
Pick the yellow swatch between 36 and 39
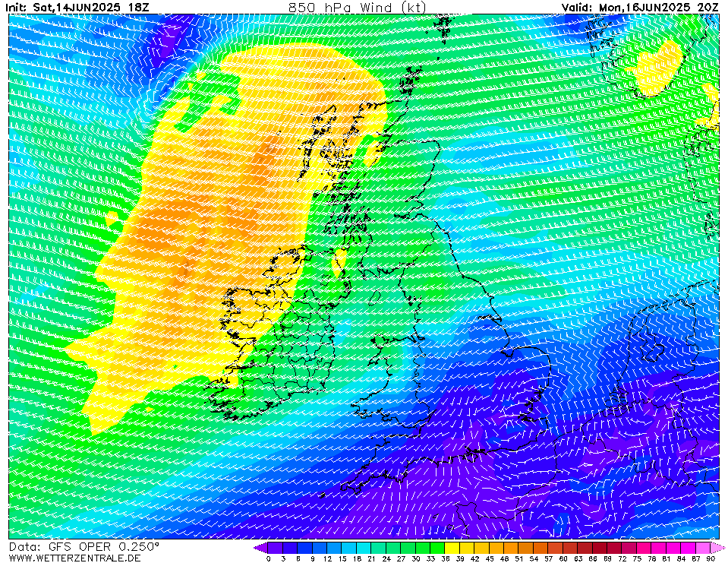(x=452, y=548)
